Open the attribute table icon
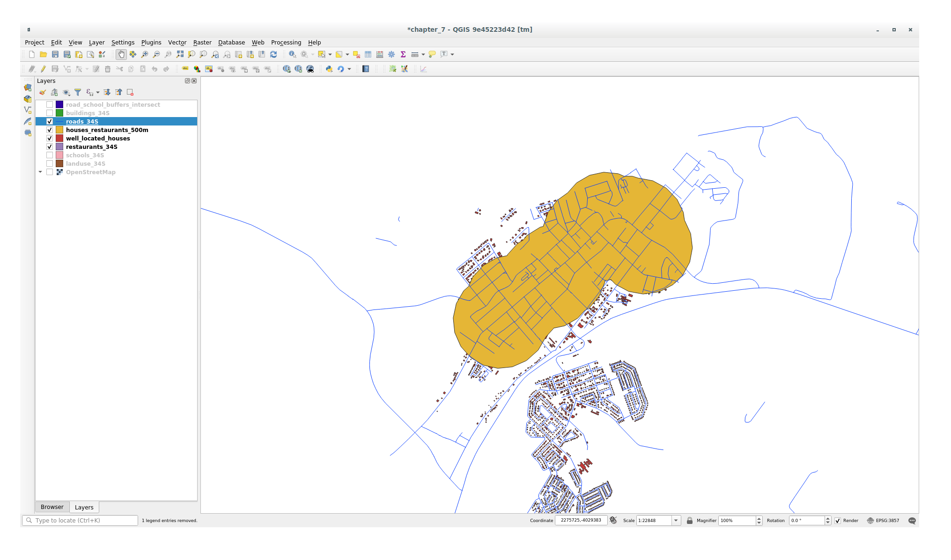Screen dimensions: 951x560 click(368, 54)
